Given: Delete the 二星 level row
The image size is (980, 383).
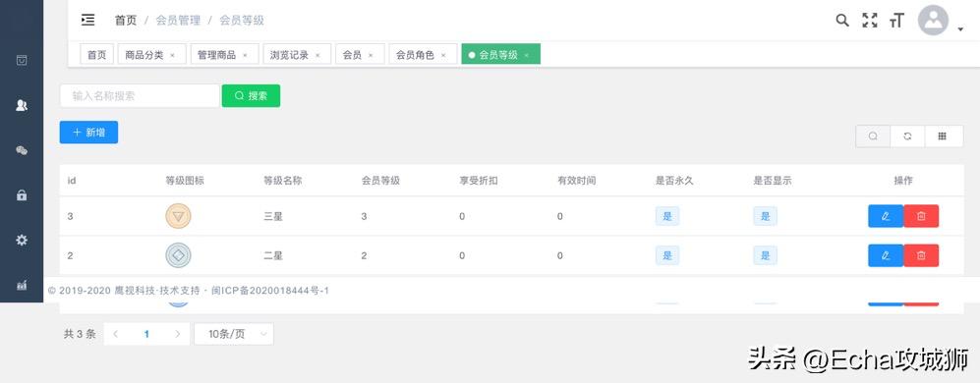Looking at the screenshot, I should [x=921, y=255].
